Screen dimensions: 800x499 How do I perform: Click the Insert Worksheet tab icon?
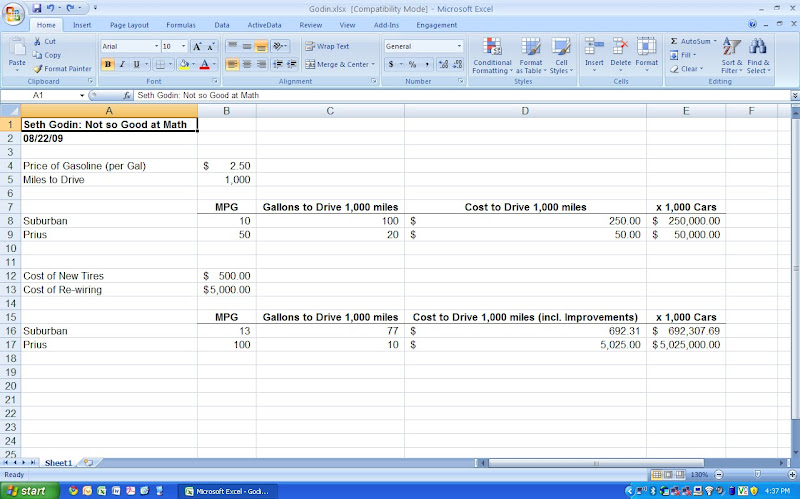(88, 463)
